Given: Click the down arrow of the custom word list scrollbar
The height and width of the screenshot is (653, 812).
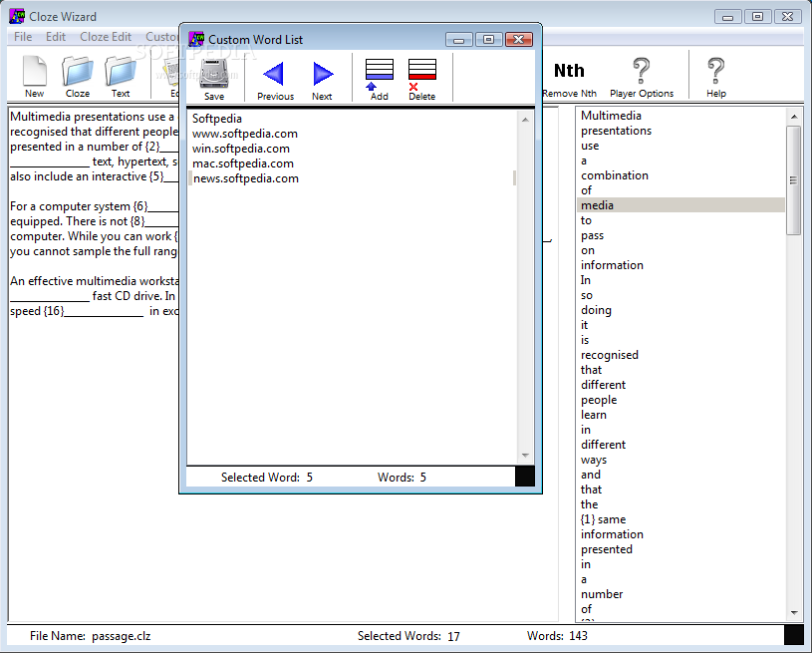Looking at the screenshot, I should pyautogui.click(x=525, y=456).
